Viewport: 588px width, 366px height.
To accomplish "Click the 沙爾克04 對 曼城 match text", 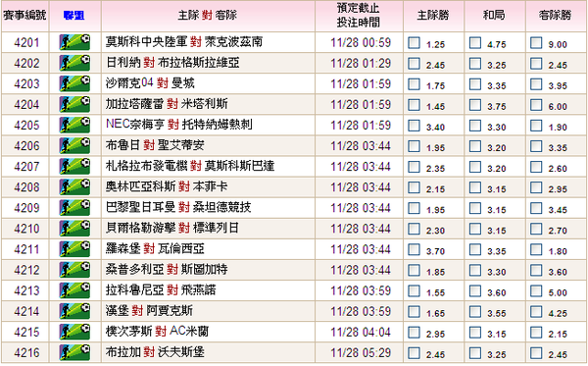I will [x=150, y=82].
